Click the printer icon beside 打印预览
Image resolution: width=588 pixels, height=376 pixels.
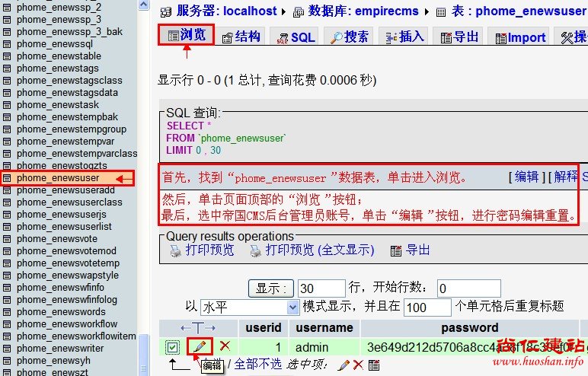175,250
